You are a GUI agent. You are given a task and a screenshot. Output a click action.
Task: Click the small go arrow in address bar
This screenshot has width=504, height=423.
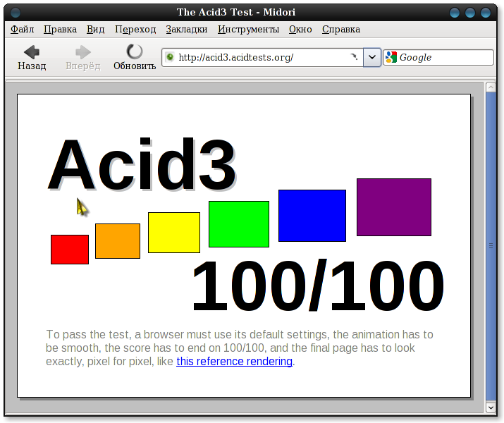pyautogui.click(x=354, y=57)
